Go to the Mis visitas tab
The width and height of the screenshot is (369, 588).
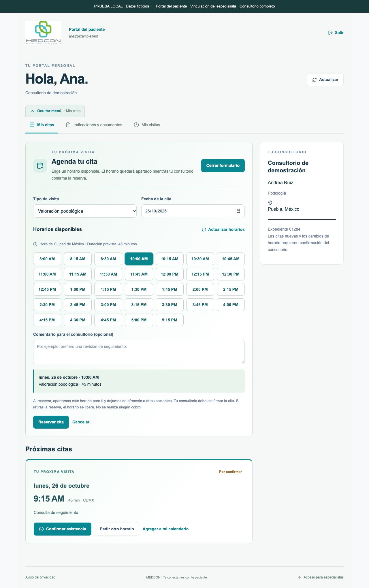[x=147, y=125]
